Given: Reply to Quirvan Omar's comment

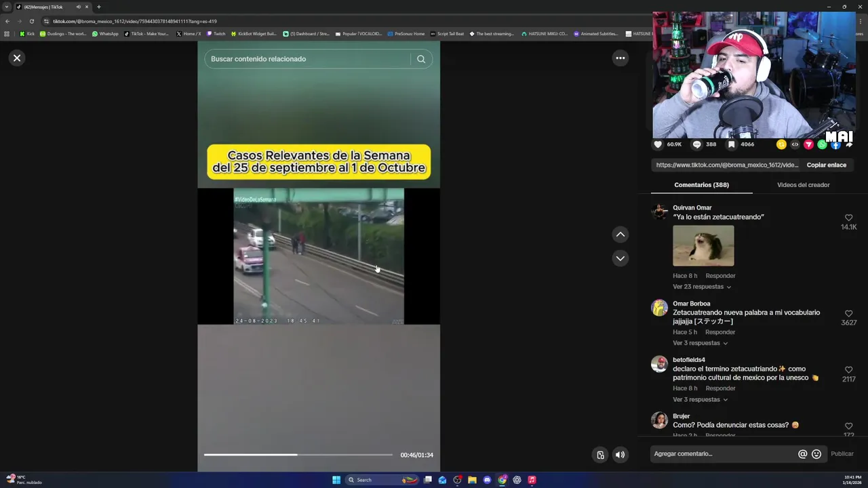Looking at the screenshot, I should 720,276.
